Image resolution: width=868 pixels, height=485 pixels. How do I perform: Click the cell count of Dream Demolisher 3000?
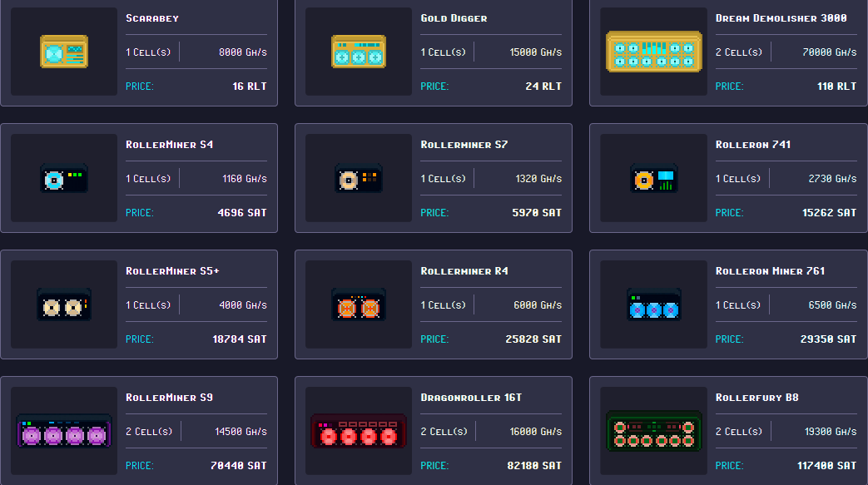click(x=739, y=52)
